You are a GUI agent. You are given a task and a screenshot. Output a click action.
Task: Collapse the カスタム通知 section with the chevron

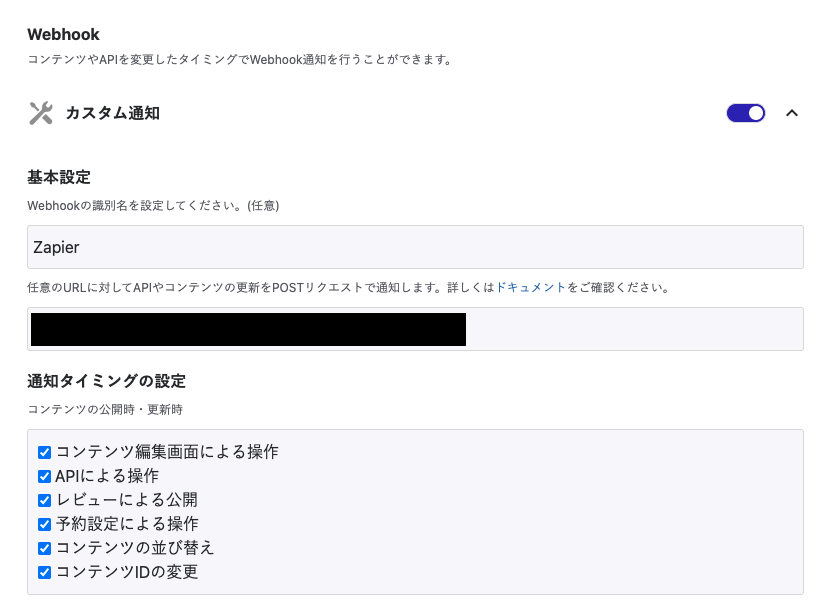pos(792,113)
